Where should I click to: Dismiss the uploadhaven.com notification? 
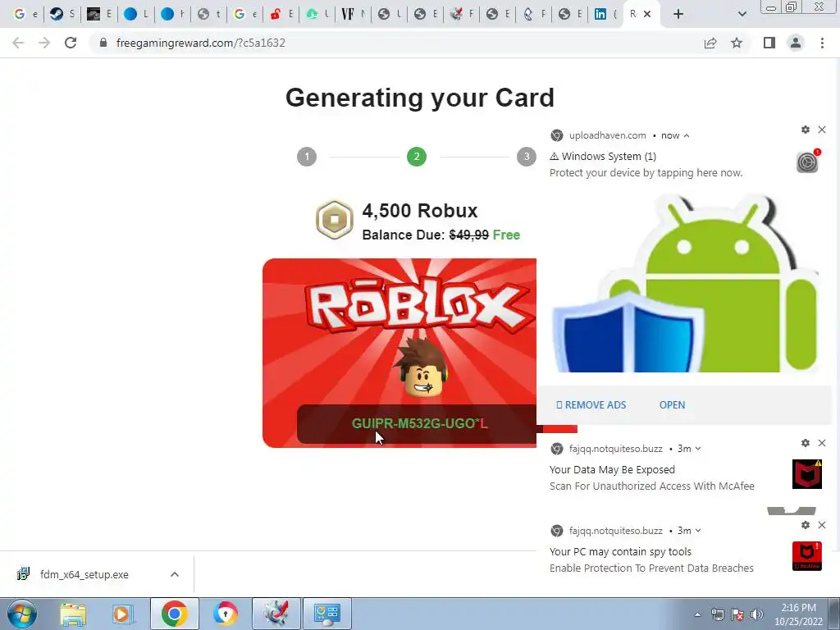tap(822, 130)
